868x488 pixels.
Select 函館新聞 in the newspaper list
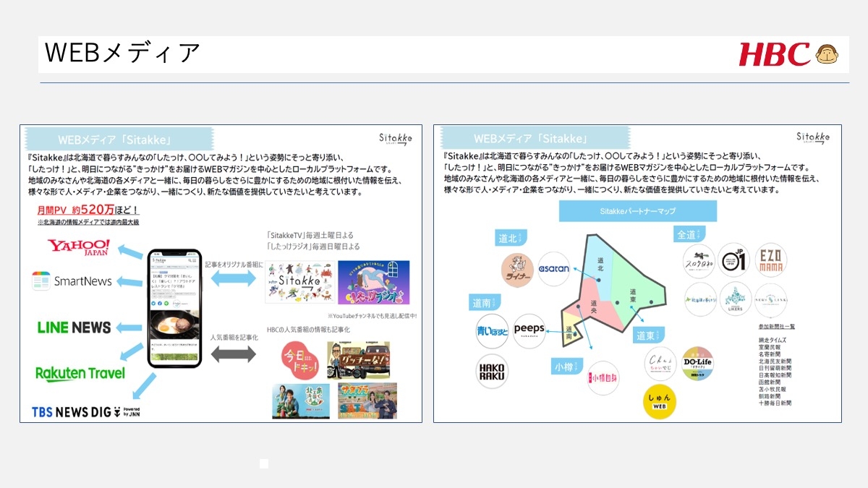(x=770, y=382)
